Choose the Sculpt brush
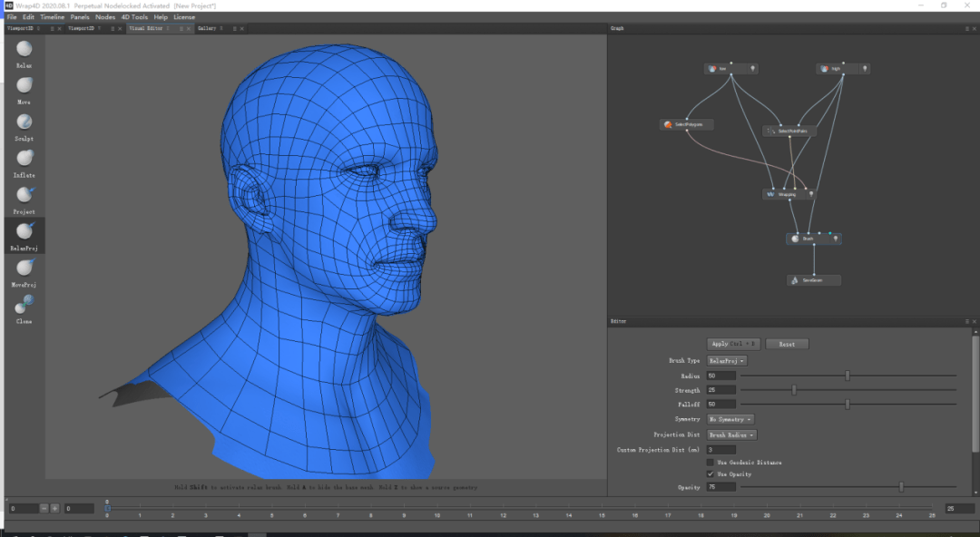 point(24,122)
